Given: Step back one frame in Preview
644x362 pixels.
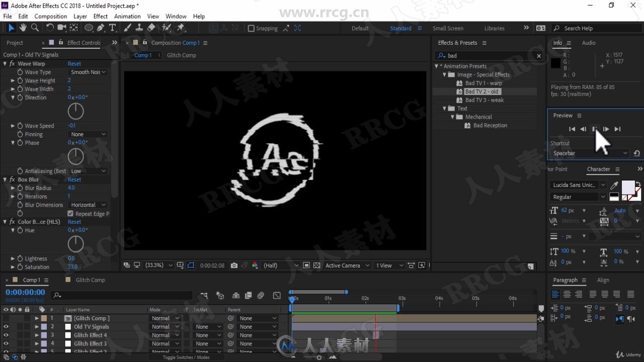Looking at the screenshot, I should coord(583,129).
